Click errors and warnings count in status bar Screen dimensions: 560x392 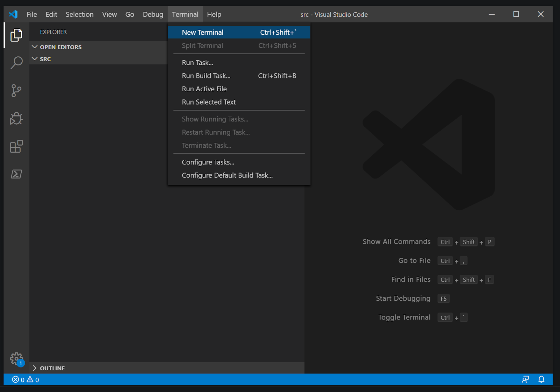pyautogui.click(x=26, y=380)
